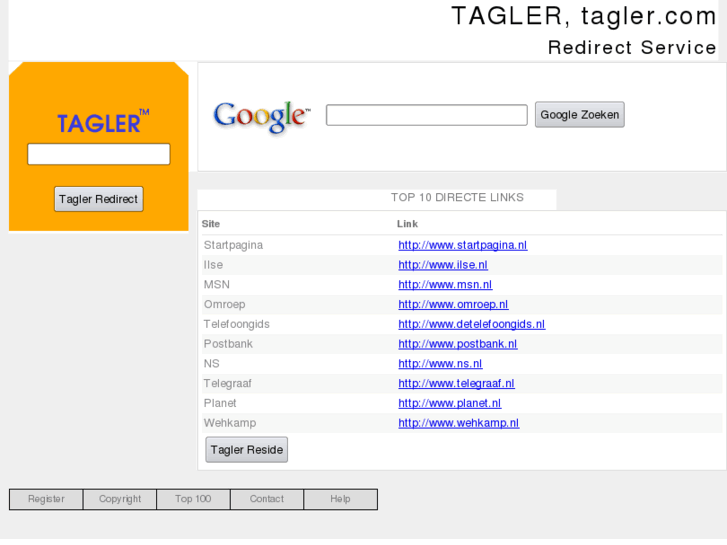The image size is (727, 545).
Task: Click the NS site name
Action: point(211,364)
